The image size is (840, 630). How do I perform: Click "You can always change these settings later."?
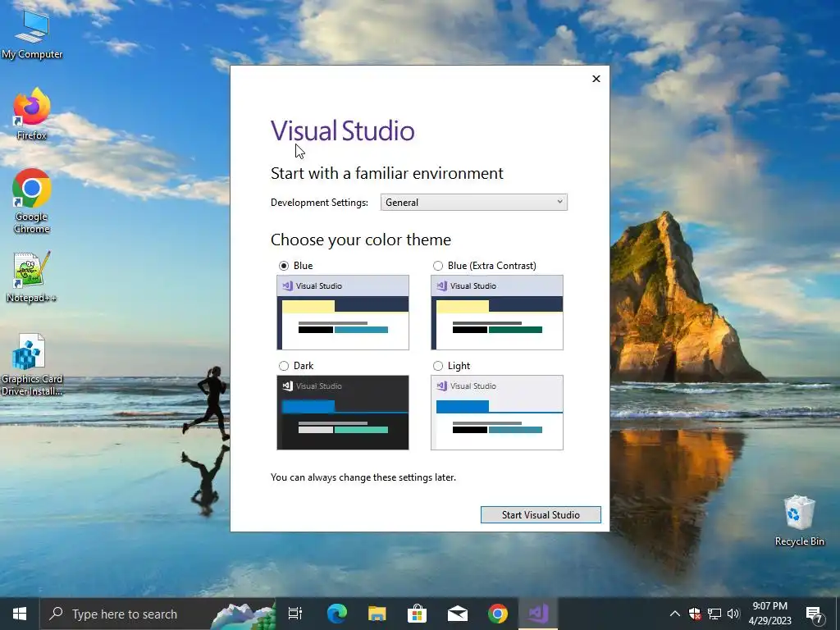click(x=363, y=477)
